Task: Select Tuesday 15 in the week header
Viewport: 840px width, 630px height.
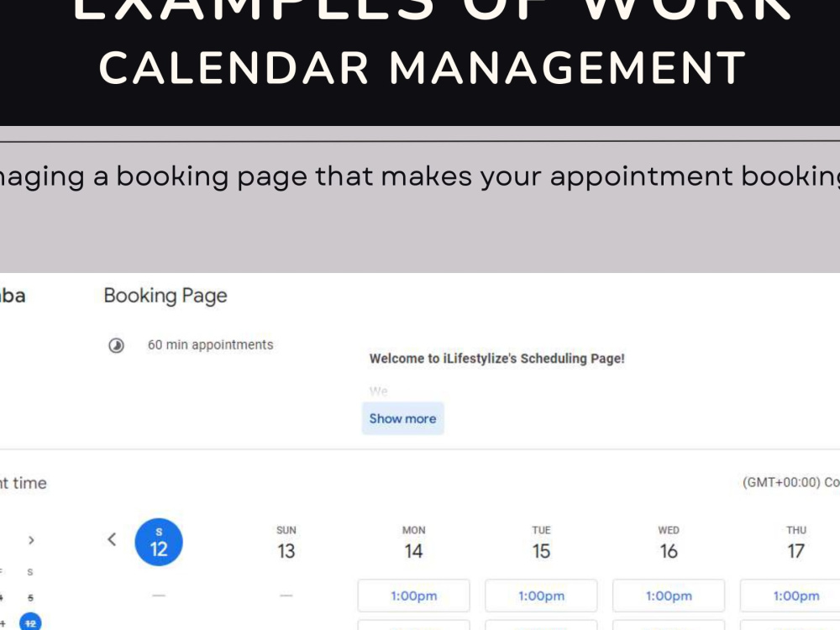Action: [x=541, y=543]
